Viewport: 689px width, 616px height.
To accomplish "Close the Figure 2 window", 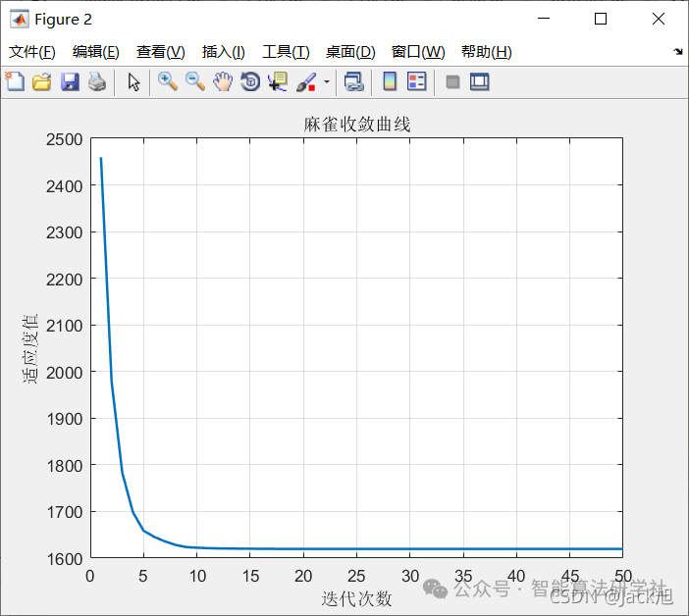I will 659,19.
